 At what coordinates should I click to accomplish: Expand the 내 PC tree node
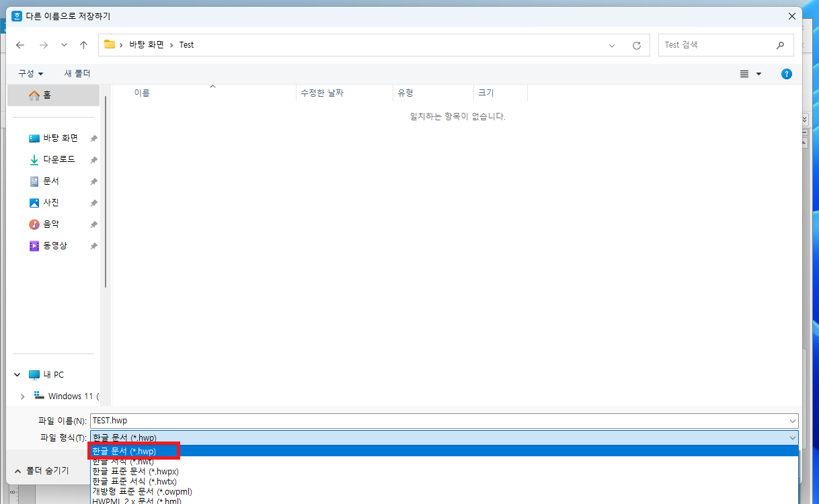click(17, 374)
